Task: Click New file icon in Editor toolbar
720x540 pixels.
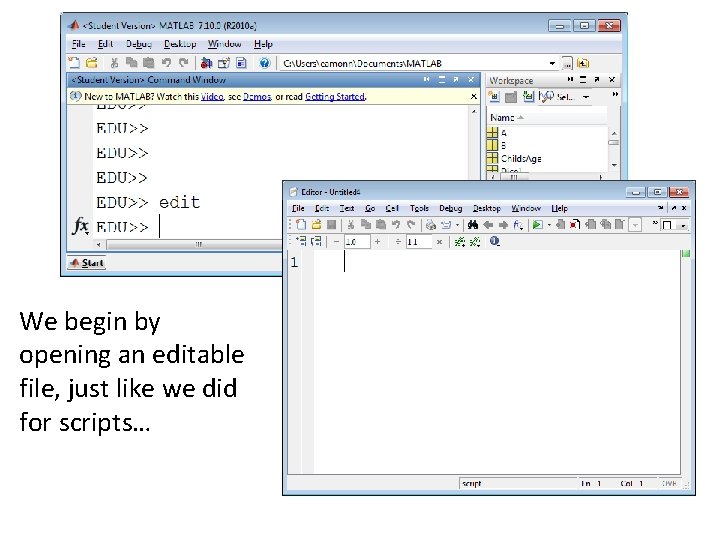Action: point(301,225)
